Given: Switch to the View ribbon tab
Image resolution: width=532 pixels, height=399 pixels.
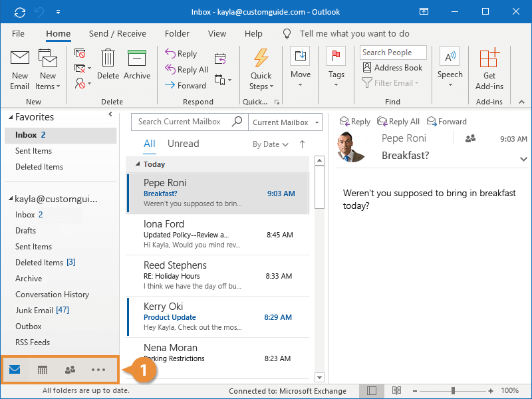Looking at the screenshot, I should coord(217,33).
